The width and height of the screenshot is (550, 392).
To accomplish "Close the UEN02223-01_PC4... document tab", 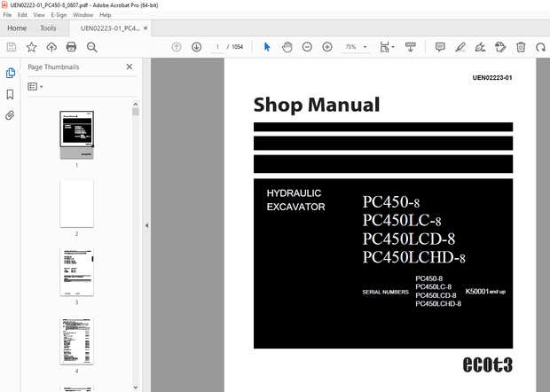I will click(x=145, y=28).
